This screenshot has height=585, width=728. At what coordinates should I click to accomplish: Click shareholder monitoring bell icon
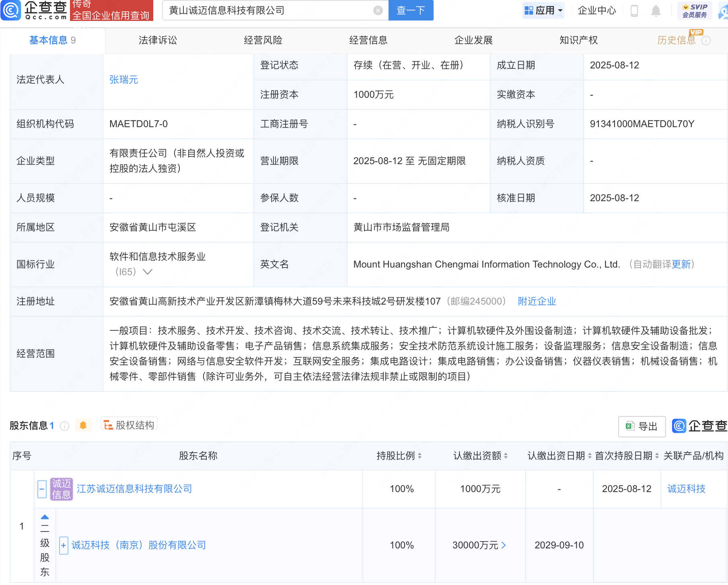pos(83,425)
